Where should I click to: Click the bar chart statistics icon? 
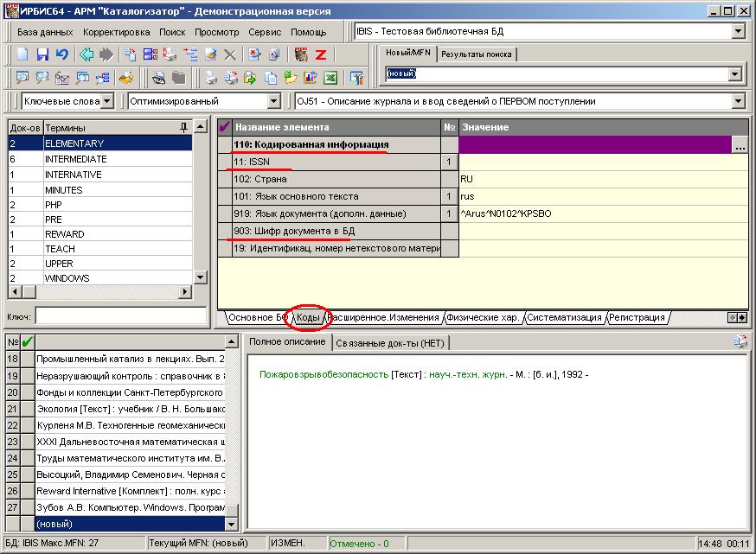click(x=311, y=77)
